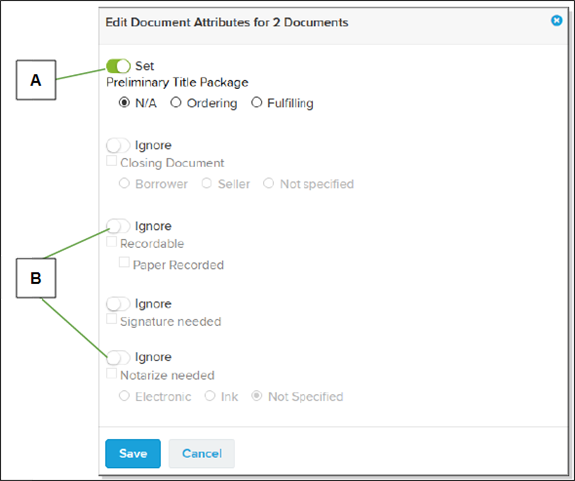Tick the Recordable checkbox
The image size is (575, 481).
[111, 242]
